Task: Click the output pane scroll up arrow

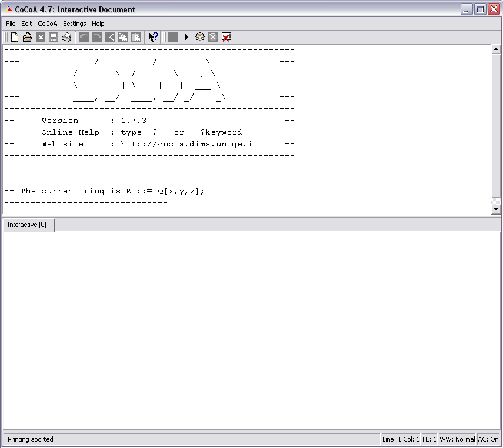Action: [495, 49]
